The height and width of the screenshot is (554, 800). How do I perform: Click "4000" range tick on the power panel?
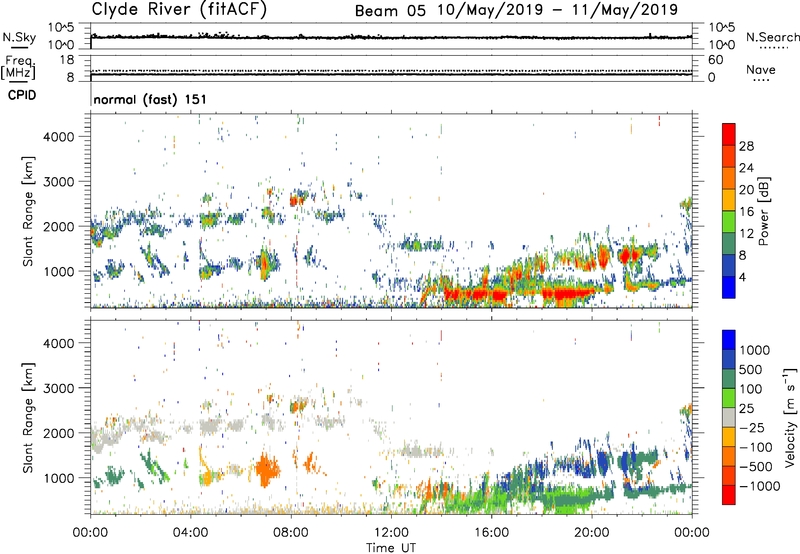pyautogui.click(x=58, y=137)
